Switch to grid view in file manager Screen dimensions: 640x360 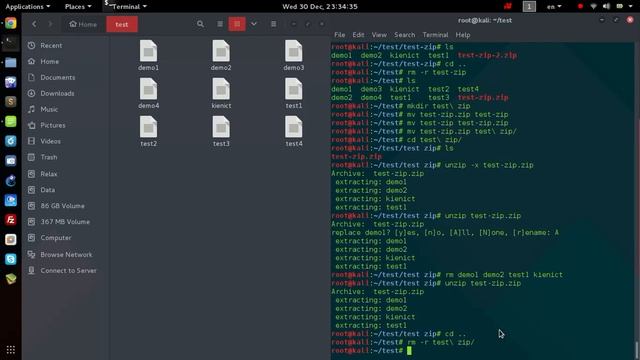tap(237, 24)
